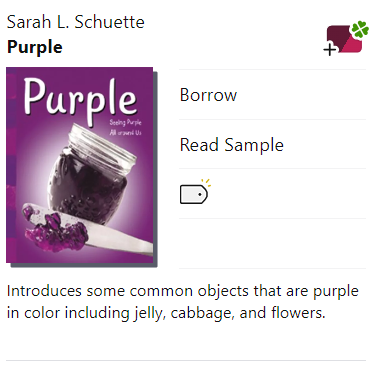
Task: Click the book description text
Action: (183, 302)
